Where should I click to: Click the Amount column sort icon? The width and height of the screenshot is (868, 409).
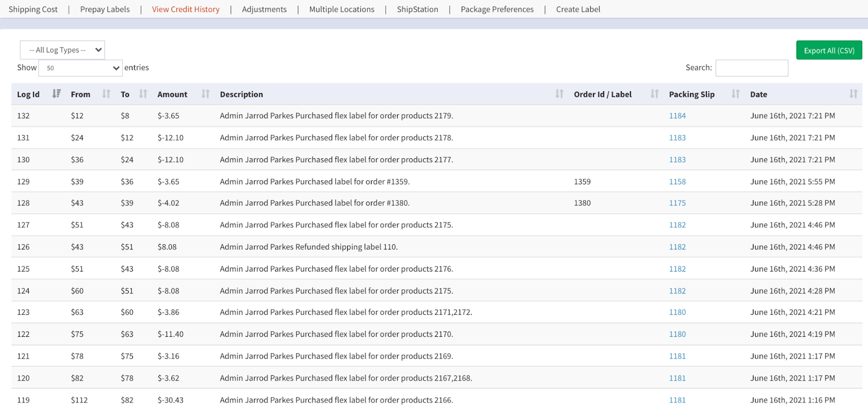[x=206, y=94]
